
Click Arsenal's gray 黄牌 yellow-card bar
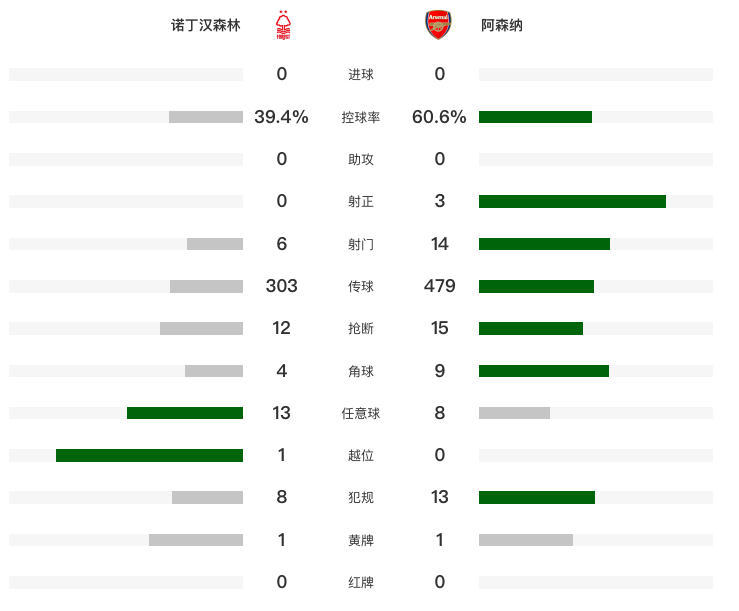tap(526, 540)
